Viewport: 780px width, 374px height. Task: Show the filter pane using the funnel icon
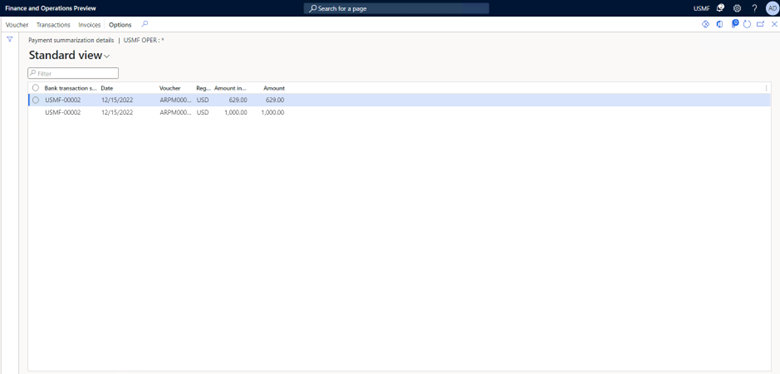[9, 39]
